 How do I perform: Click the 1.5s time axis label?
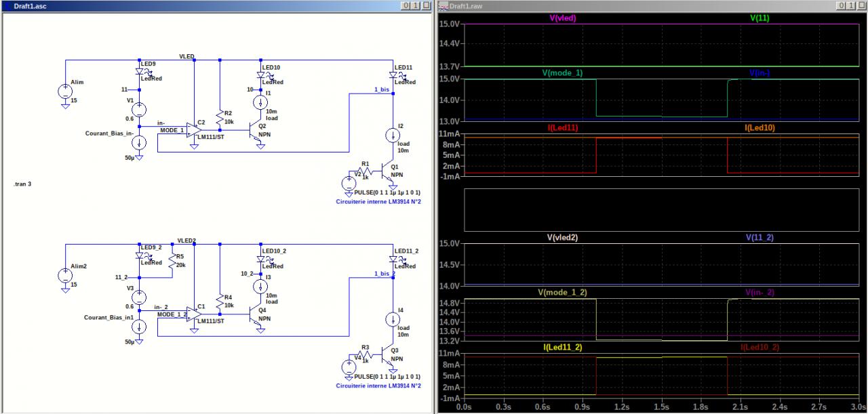[x=662, y=408]
